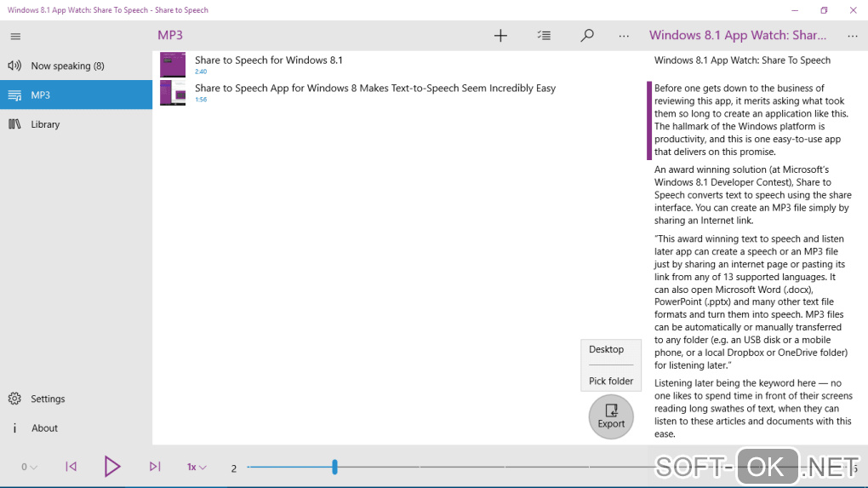Restore down the app window
This screenshot has width=868, height=488.
click(x=824, y=10)
